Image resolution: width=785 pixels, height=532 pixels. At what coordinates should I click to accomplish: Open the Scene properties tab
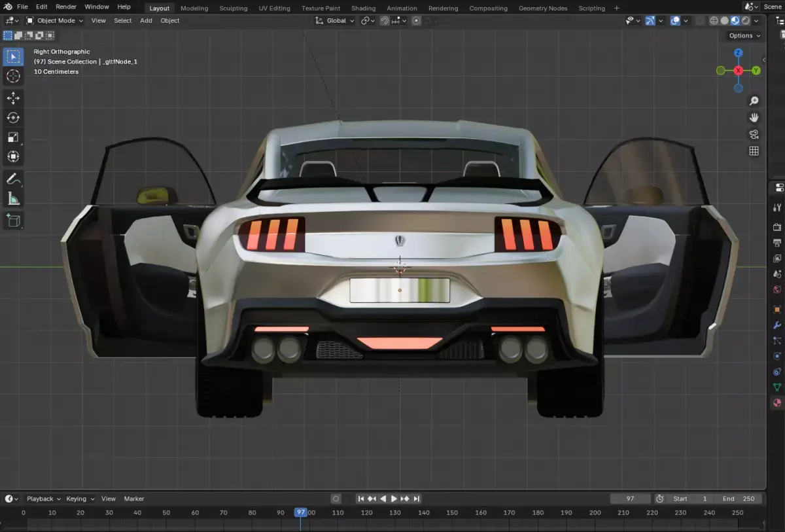click(x=777, y=274)
